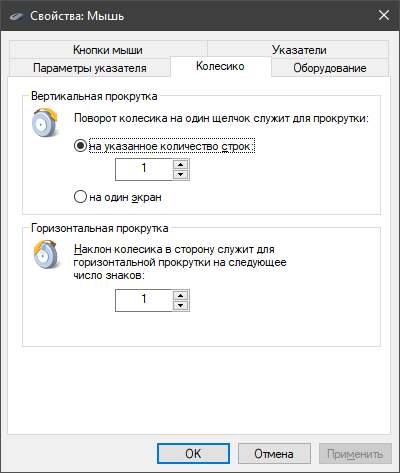Open the «Параметры указателя» tab
The width and height of the screenshot is (400, 473).
pos(90,68)
